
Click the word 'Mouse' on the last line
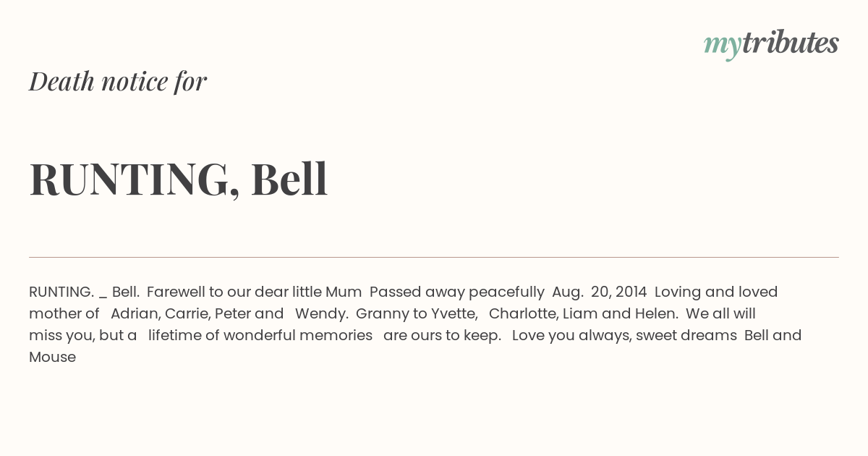[x=52, y=357]
